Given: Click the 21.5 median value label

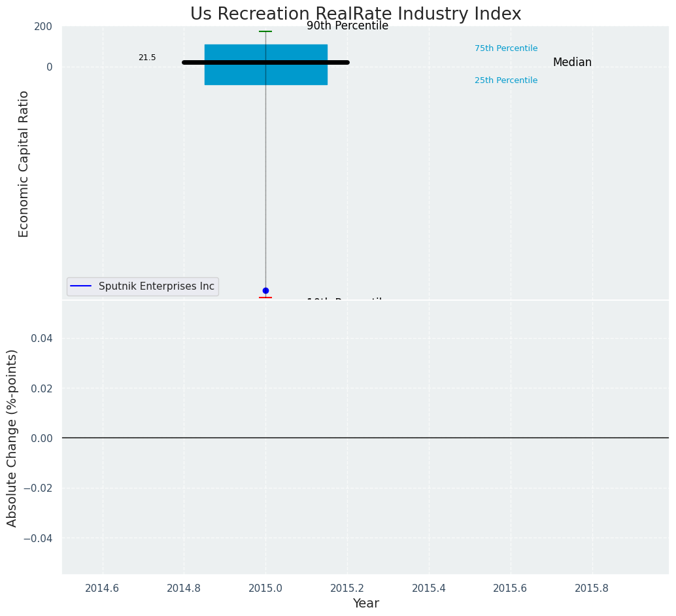Looking at the screenshot, I should pos(147,58).
